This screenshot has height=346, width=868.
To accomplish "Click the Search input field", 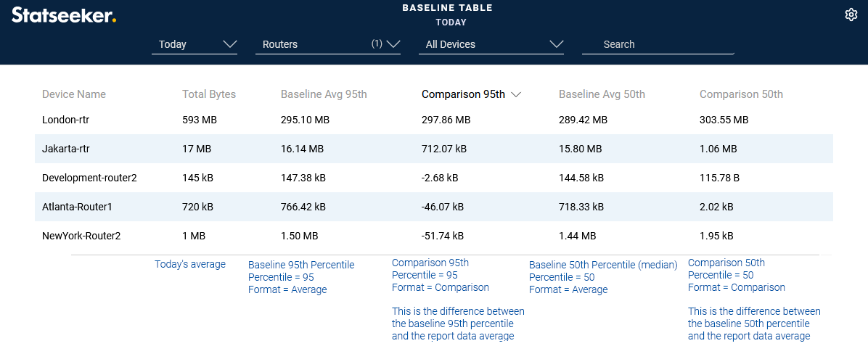I will pos(658,44).
